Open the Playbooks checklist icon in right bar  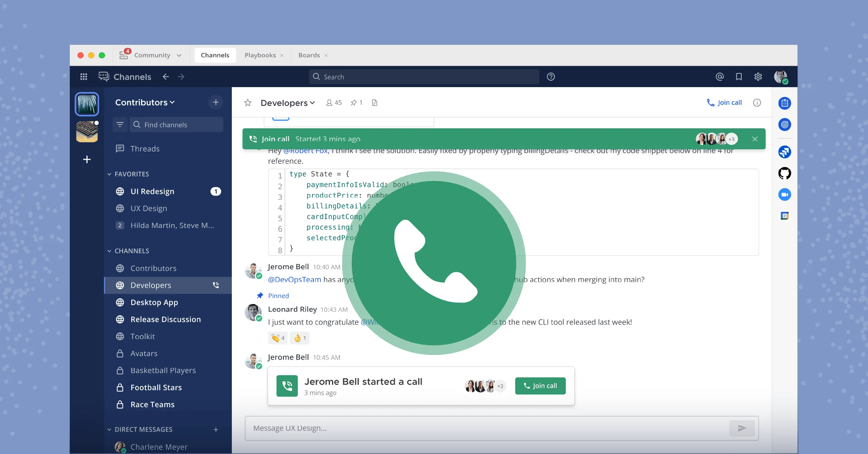point(784,103)
